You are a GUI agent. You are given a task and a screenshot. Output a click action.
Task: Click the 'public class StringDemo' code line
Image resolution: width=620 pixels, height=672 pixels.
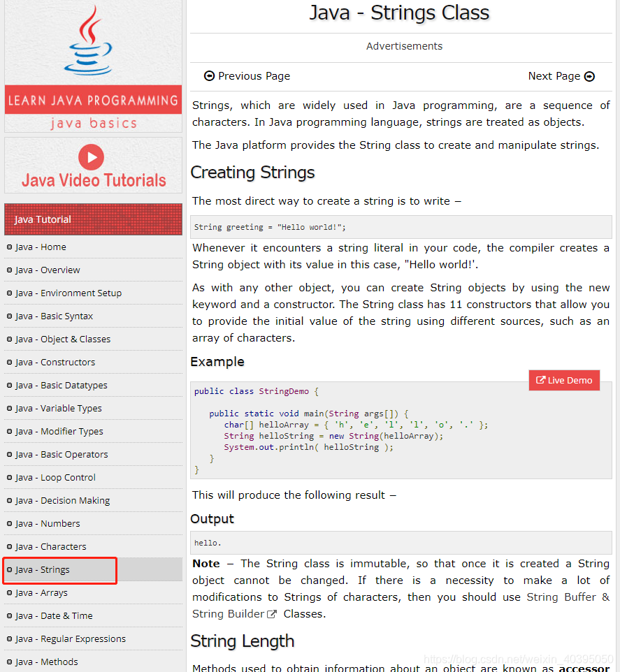257,391
